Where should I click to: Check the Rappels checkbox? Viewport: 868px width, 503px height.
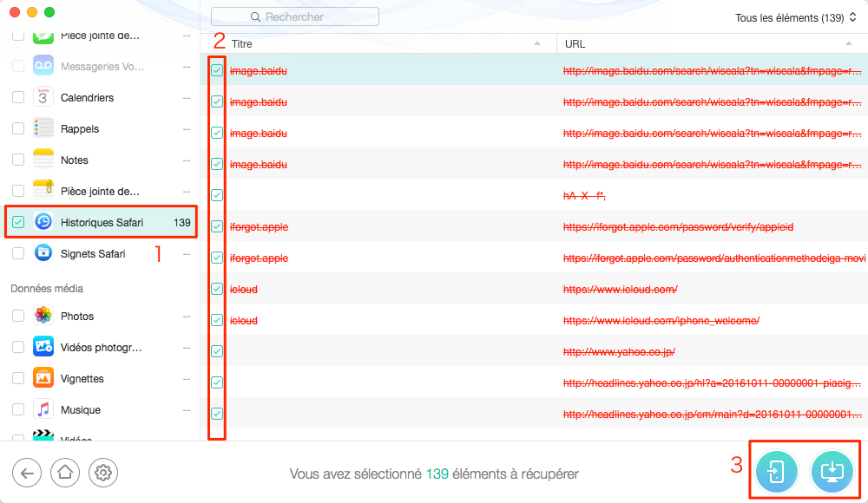tap(18, 128)
